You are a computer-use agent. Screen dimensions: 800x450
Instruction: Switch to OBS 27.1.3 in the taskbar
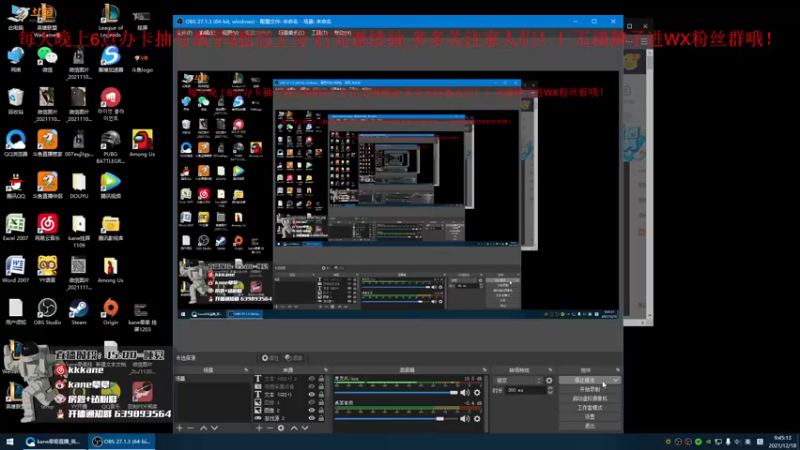(122, 441)
